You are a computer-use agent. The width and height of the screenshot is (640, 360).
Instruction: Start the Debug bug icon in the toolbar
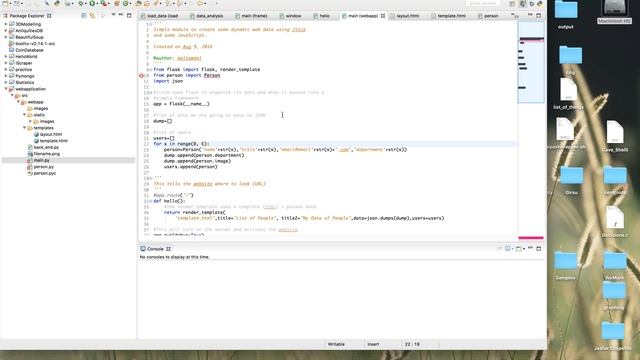(81, 3)
